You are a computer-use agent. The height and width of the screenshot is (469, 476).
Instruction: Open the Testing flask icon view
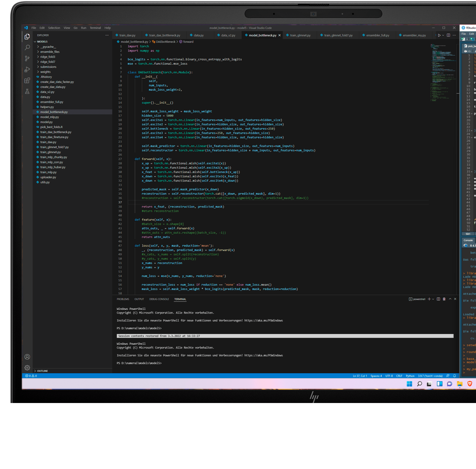[x=27, y=91]
